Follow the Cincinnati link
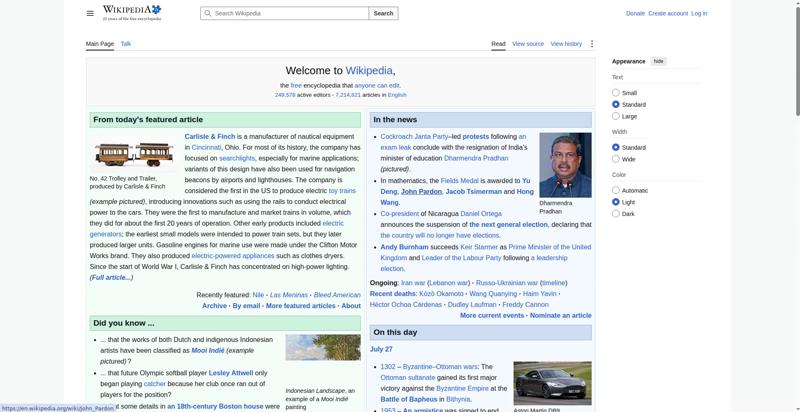800x412 pixels. click(207, 147)
